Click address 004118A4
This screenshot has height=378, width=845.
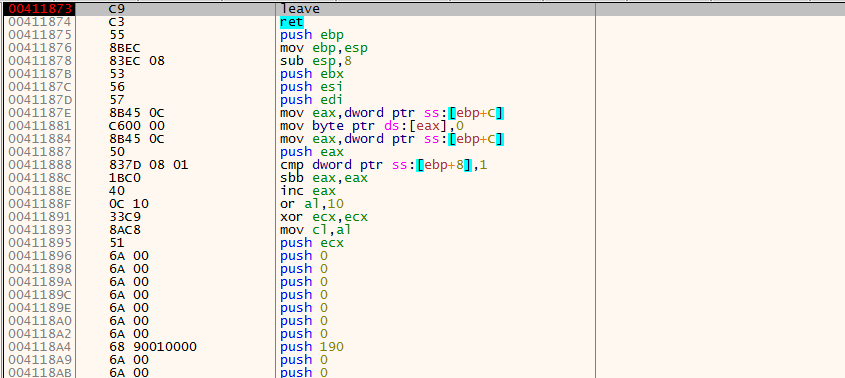click(40, 346)
